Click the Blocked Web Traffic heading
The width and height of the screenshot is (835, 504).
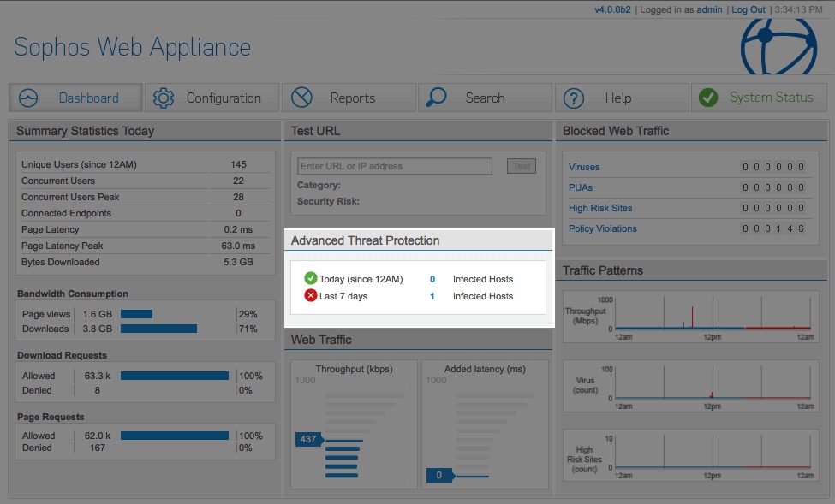(x=616, y=131)
